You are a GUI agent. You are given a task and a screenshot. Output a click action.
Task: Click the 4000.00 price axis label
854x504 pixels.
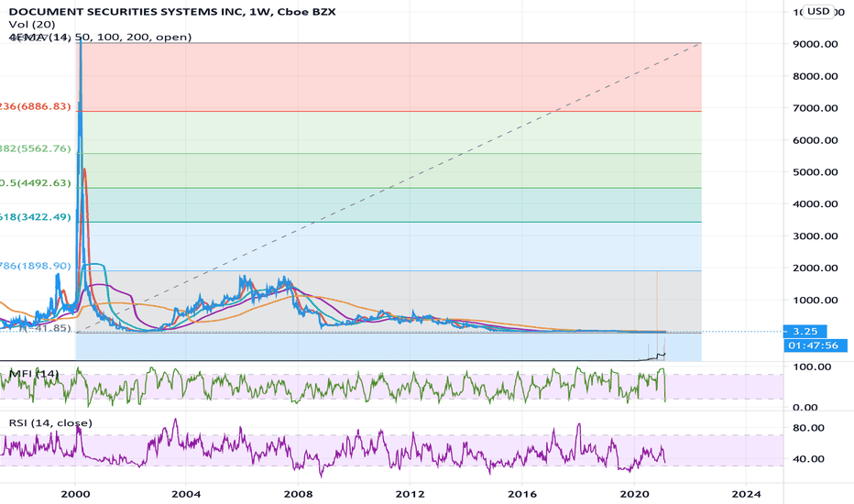coord(816,203)
